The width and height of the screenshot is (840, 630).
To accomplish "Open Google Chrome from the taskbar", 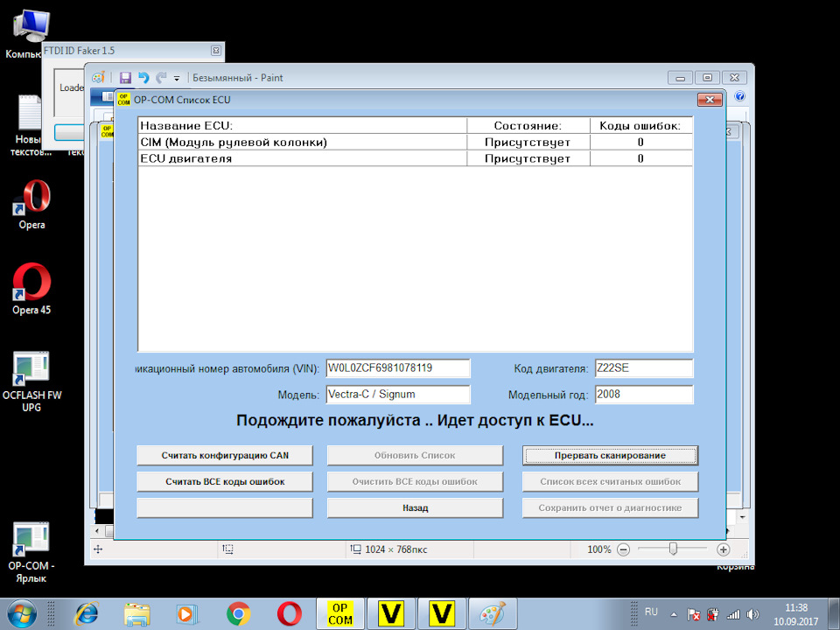I will (x=238, y=614).
